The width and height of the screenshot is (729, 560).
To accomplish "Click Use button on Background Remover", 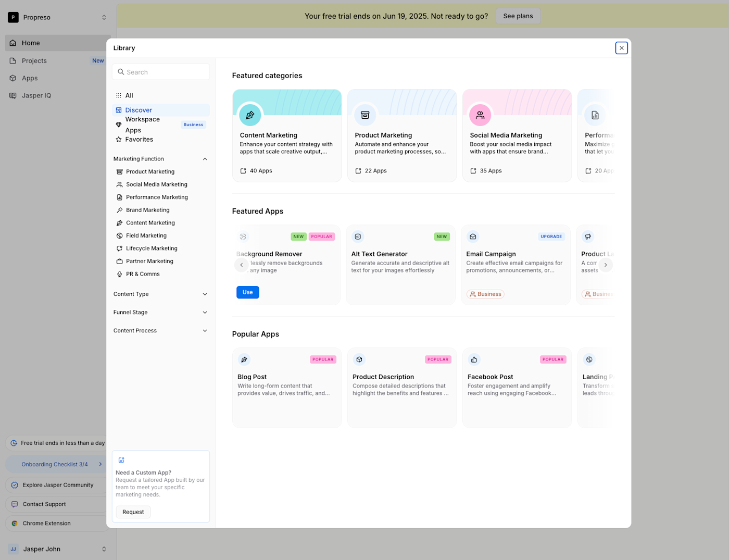I will (248, 292).
